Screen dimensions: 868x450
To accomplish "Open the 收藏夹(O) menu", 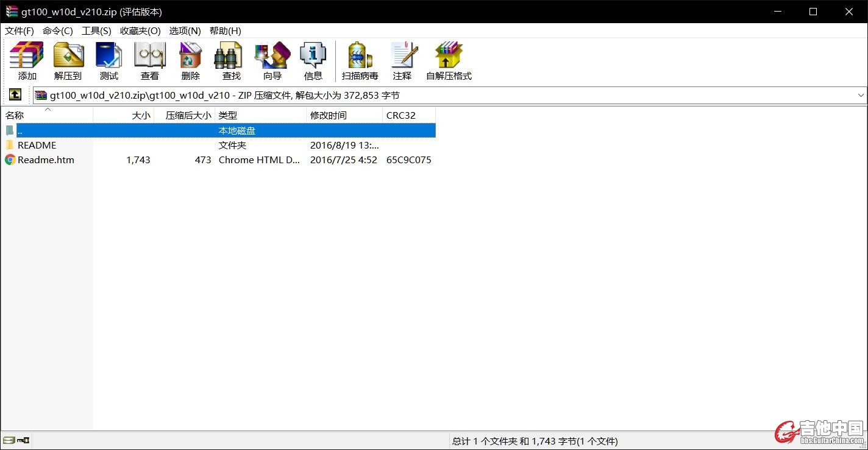I will pyautogui.click(x=140, y=30).
